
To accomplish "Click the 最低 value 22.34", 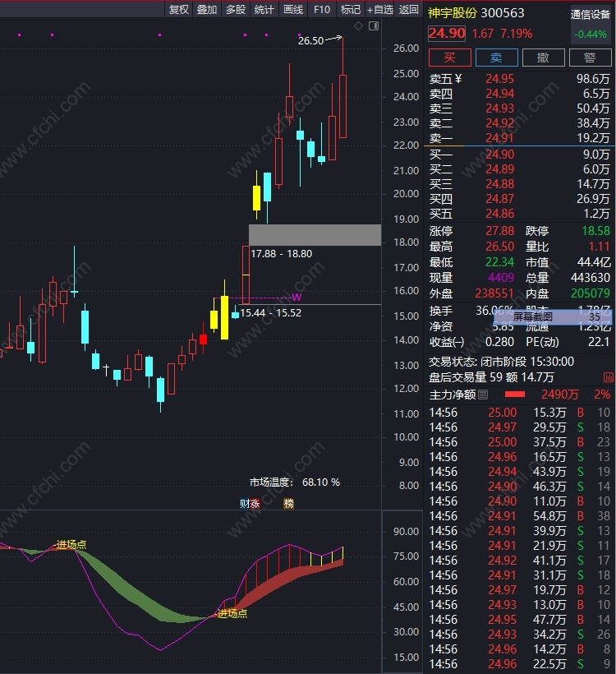I will pyautogui.click(x=499, y=261).
